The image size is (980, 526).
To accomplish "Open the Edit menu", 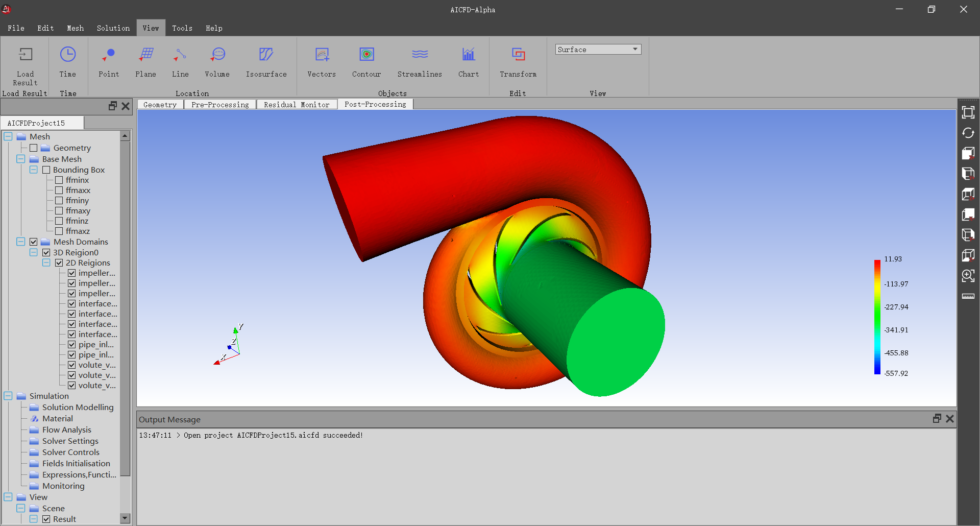I will pos(45,28).
